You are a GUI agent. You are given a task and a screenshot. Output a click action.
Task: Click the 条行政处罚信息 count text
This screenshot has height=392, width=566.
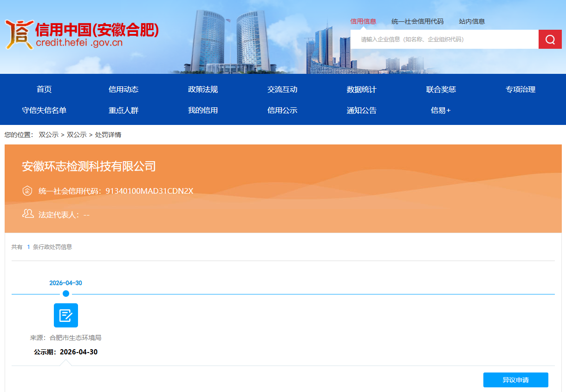tap(52, 247)
